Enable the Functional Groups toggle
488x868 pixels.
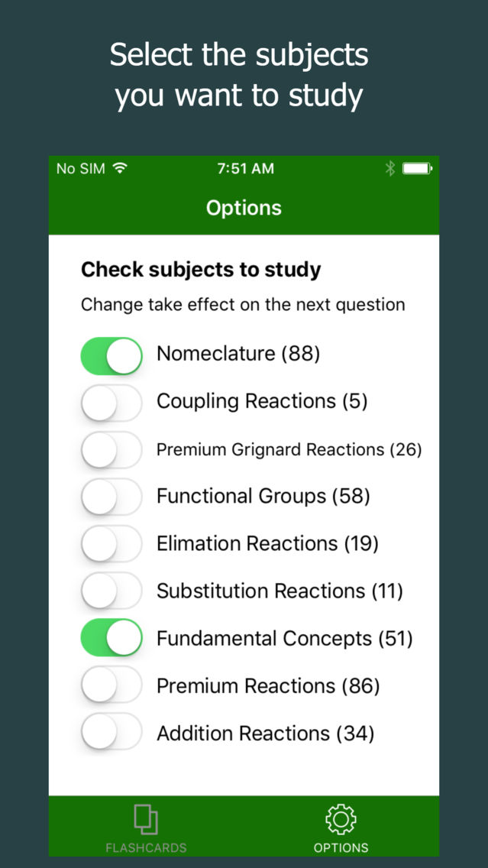pos(111,497)
